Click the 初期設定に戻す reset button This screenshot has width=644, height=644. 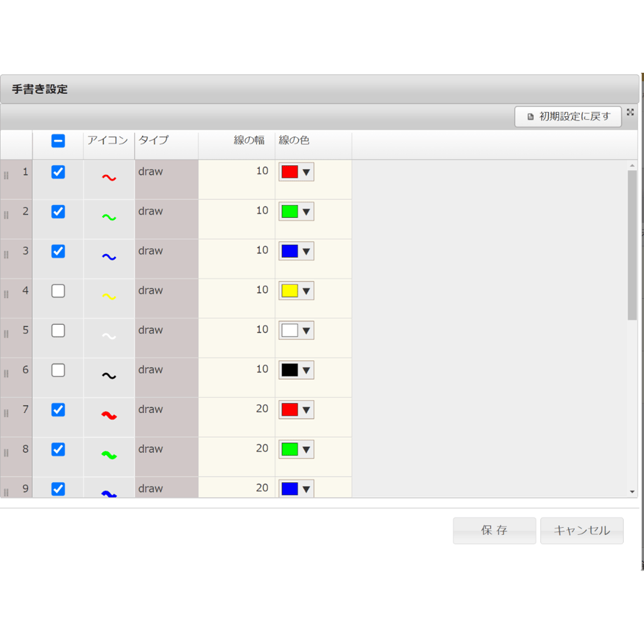coord(568,117)
